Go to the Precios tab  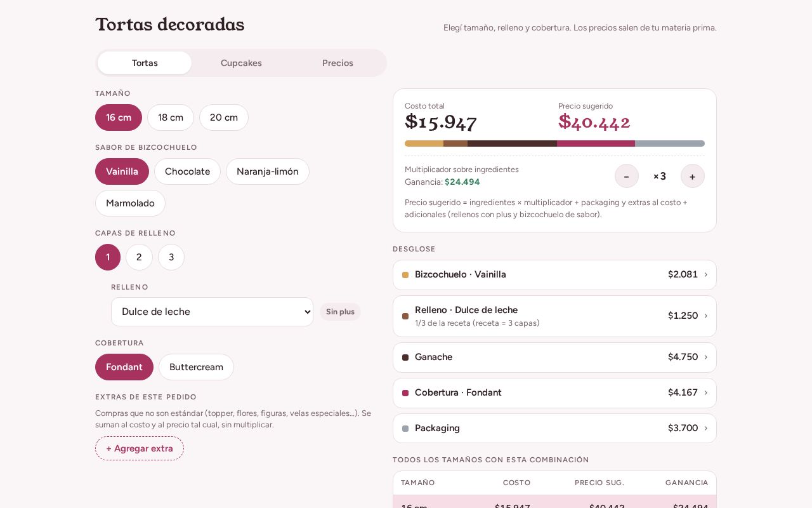pos(337,63)
